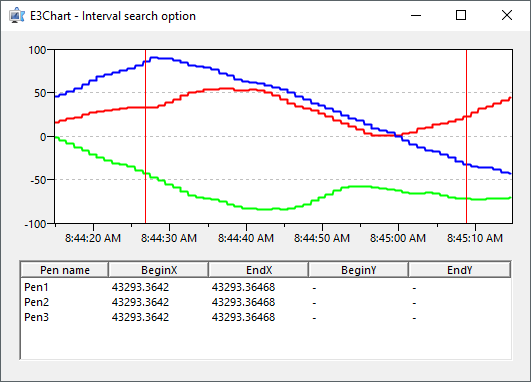Click the EndY column header

tap(459, 270)
